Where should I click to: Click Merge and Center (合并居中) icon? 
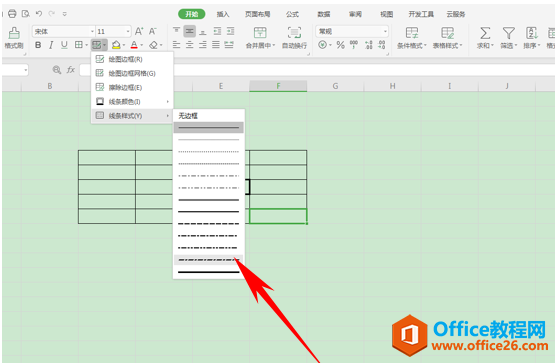(x=260, y=33)
